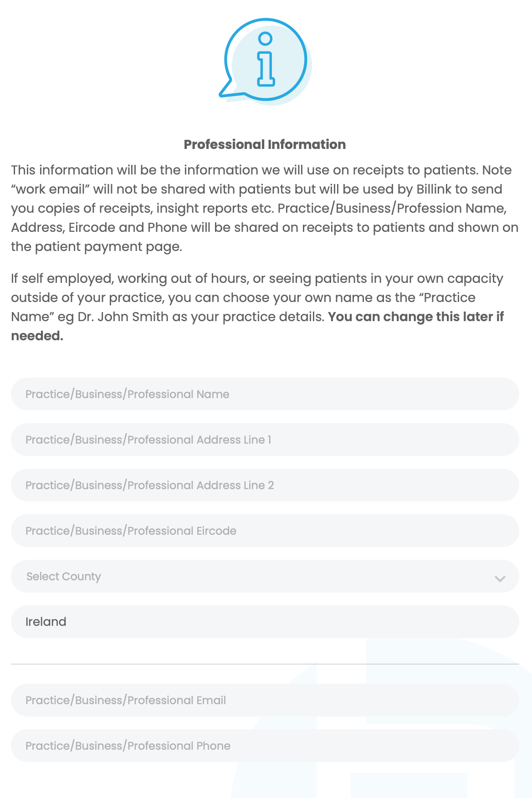Select the Professional Address Line 2 field

[264, 485]
